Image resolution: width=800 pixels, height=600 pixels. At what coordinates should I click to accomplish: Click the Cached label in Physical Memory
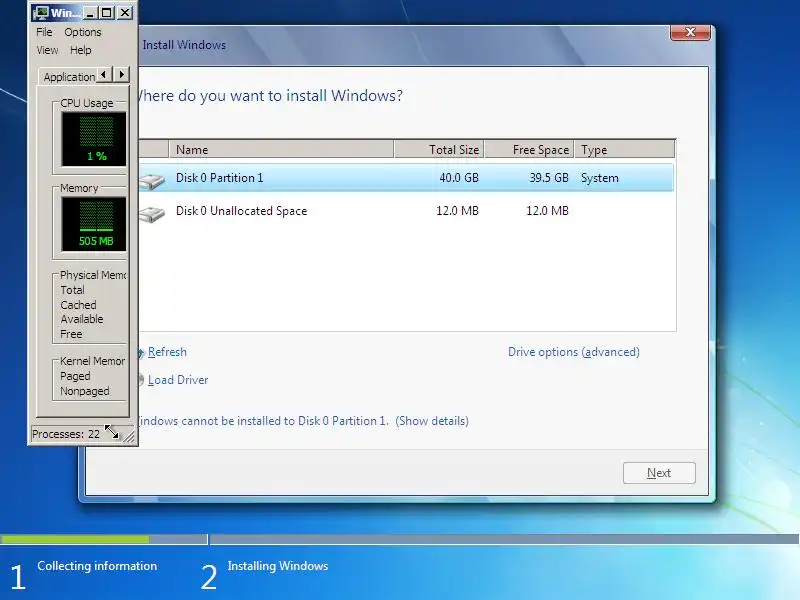click(78, 305)
